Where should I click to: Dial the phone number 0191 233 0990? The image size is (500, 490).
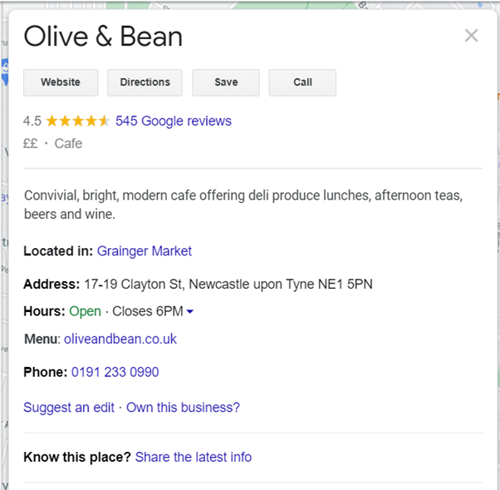click(115, 372)
